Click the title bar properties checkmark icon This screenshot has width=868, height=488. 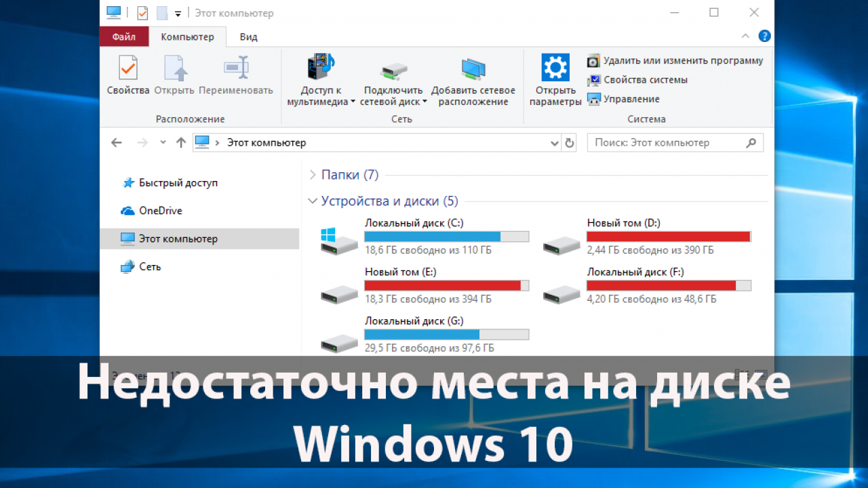pos(142,13)
